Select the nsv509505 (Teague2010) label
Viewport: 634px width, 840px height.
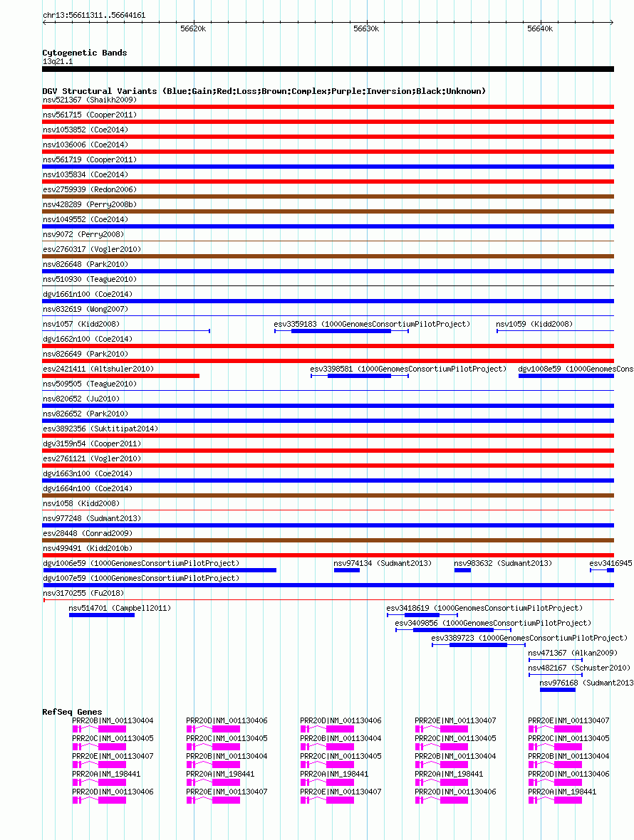(90, 384)
